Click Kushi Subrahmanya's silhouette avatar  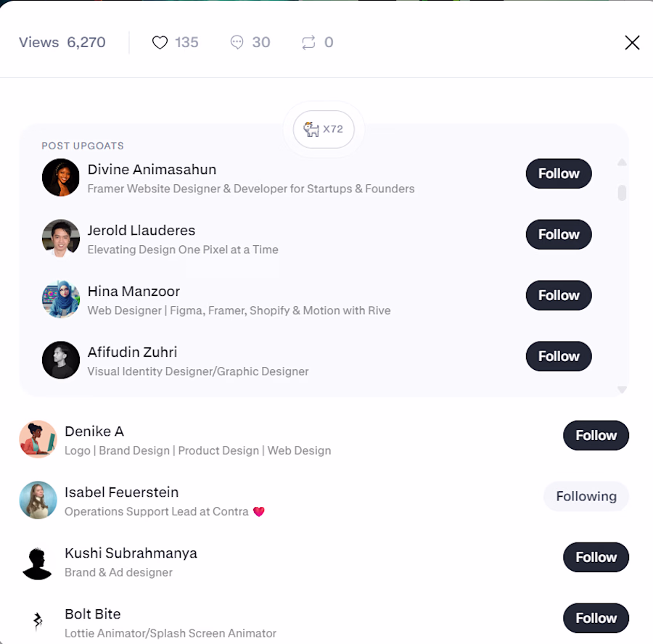pos(38,561)
